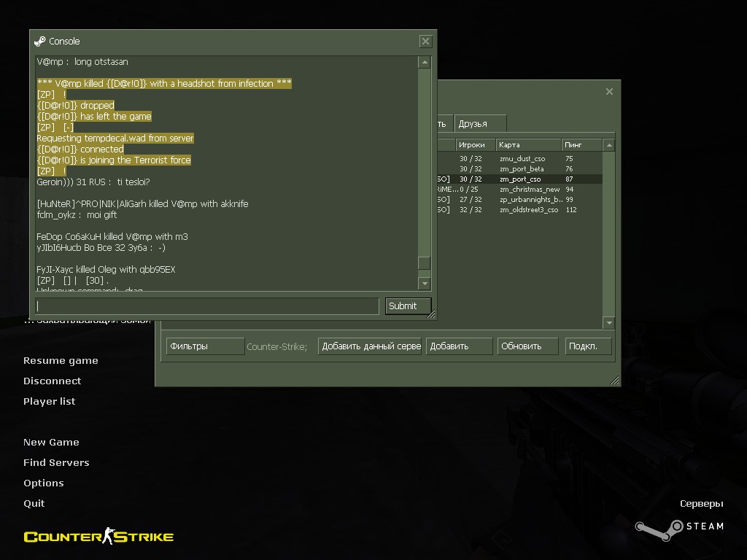
Task: Click server list scroll down arrow
Action: tap(608, 322)
